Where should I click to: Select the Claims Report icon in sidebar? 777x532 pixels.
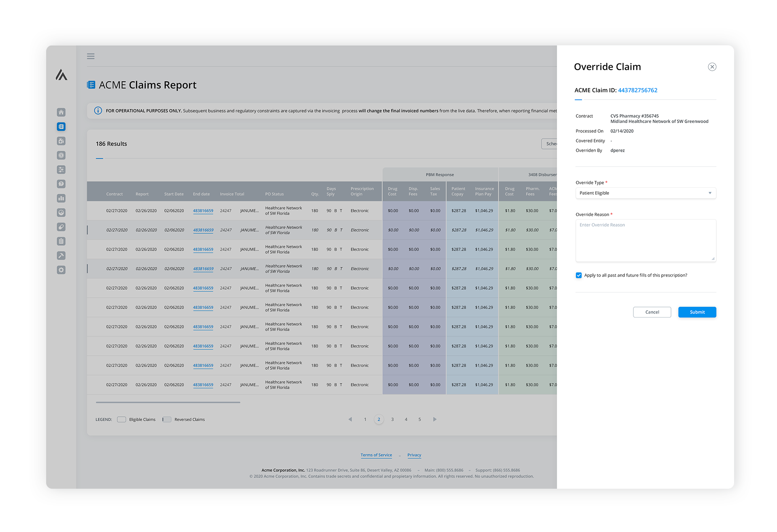point(61,126)
